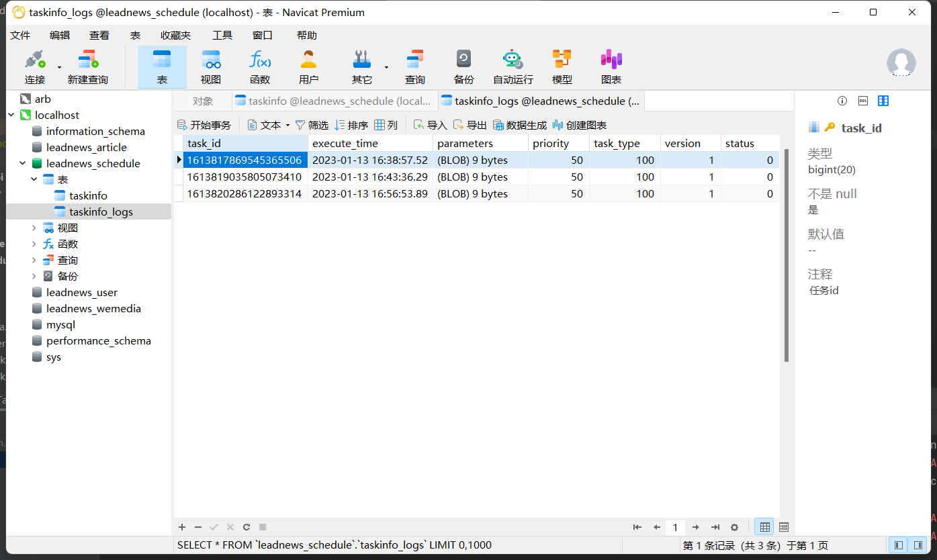Click the 排序 (Sort) button
The width and height of the screenshot is (937, 560).
click(x=351, y=125)
